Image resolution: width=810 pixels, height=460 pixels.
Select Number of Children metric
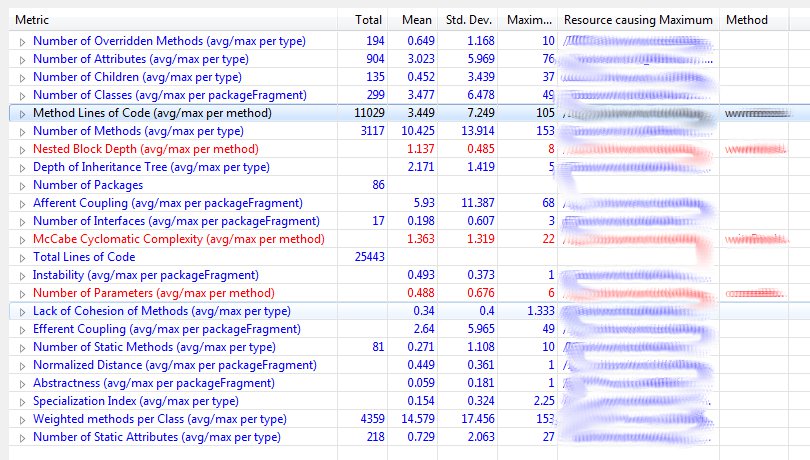tap(137, 77)
